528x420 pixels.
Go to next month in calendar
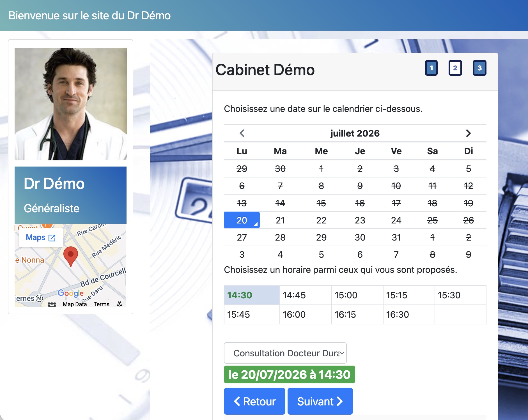coord(468,133)
